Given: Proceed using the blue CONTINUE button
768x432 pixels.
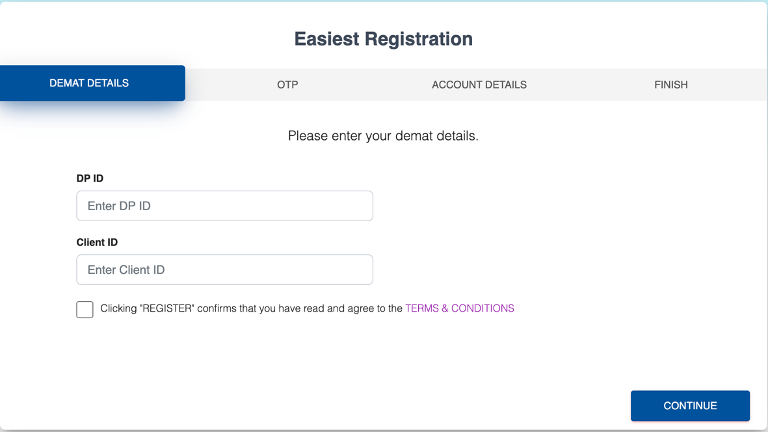Looking at the screenshot, I should [x=690, y=406].
